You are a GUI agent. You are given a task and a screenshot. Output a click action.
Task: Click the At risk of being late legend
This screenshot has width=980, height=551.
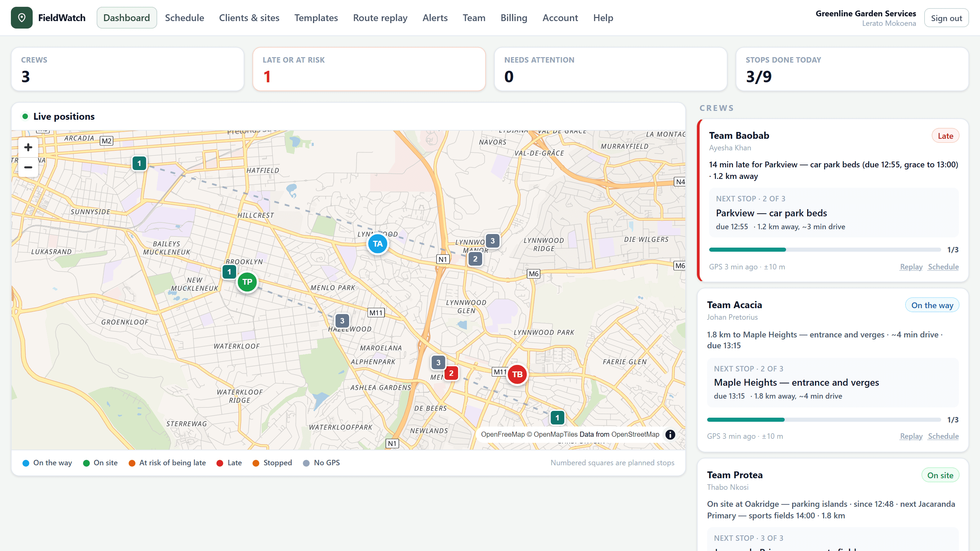[x=167, y=463]
